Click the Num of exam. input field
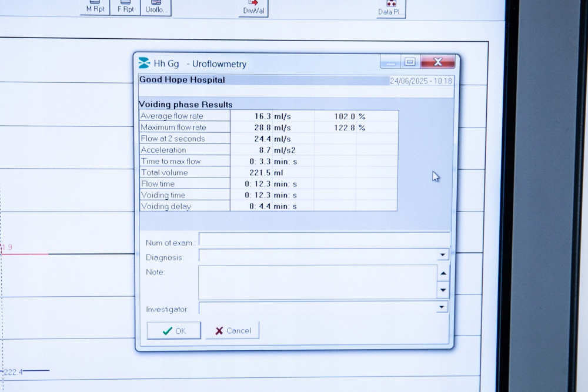The width and height of the screenshot is (588, 392). point(325,239)
